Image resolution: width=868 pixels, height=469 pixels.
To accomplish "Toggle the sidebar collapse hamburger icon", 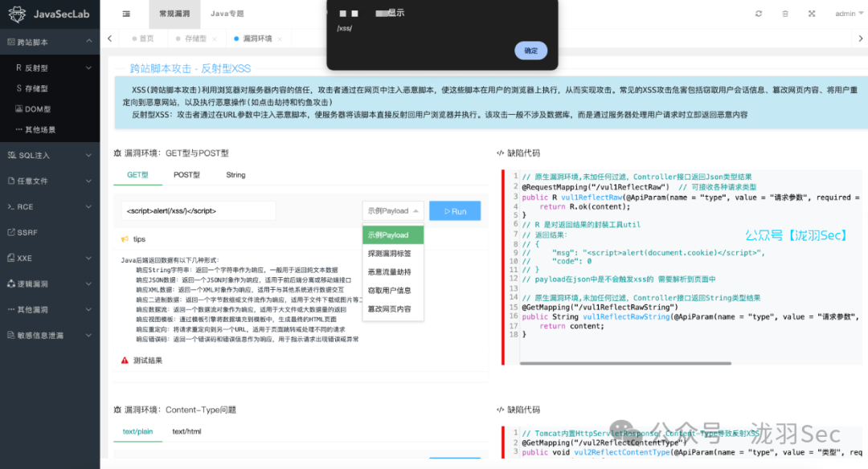I will pos(125,14).
